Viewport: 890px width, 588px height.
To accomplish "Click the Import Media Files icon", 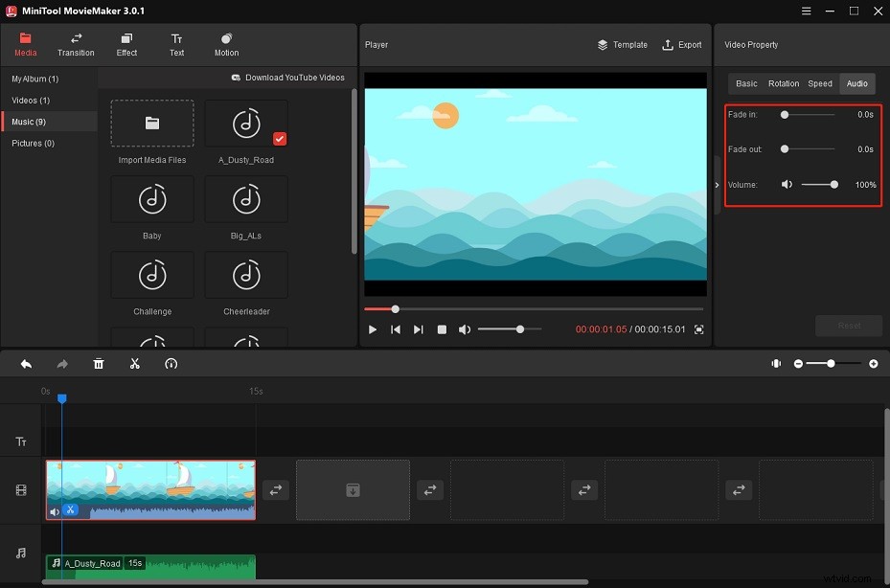I will (x=151, y=123).
